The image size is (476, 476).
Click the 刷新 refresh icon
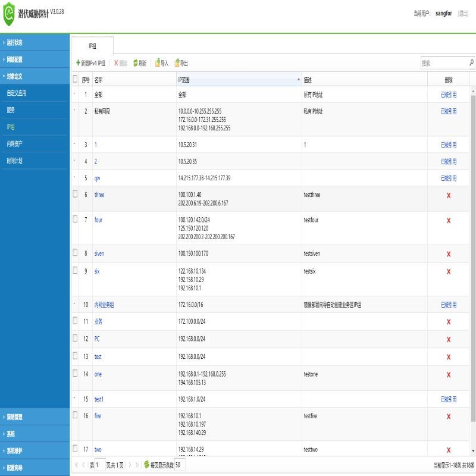(136, 62)
